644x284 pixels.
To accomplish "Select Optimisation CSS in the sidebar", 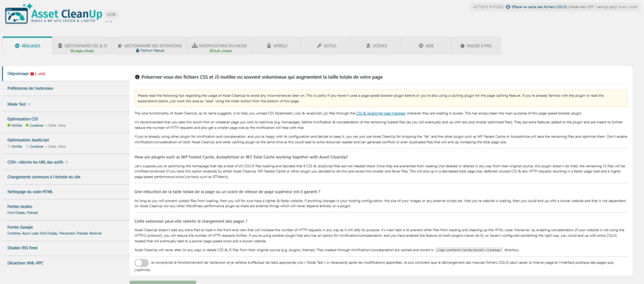I will [x=23, y=119].
